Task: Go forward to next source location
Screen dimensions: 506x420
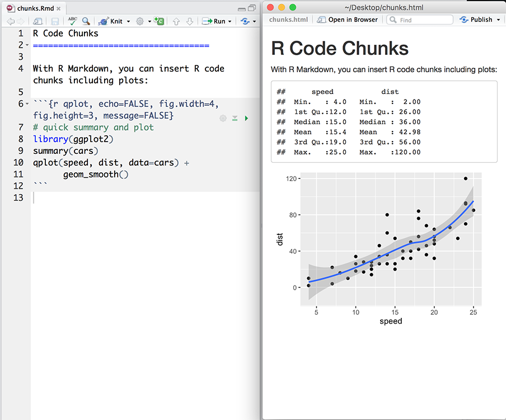Action: [21, 22]
